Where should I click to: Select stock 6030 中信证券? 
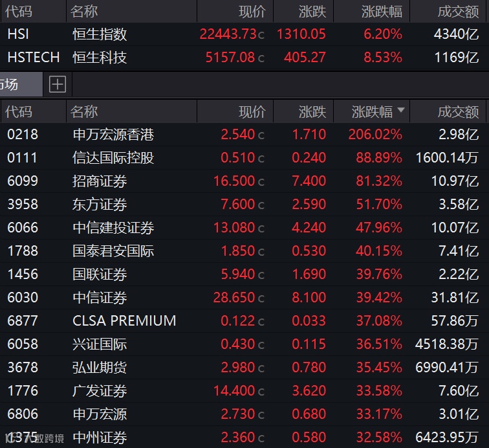point(244,298)
